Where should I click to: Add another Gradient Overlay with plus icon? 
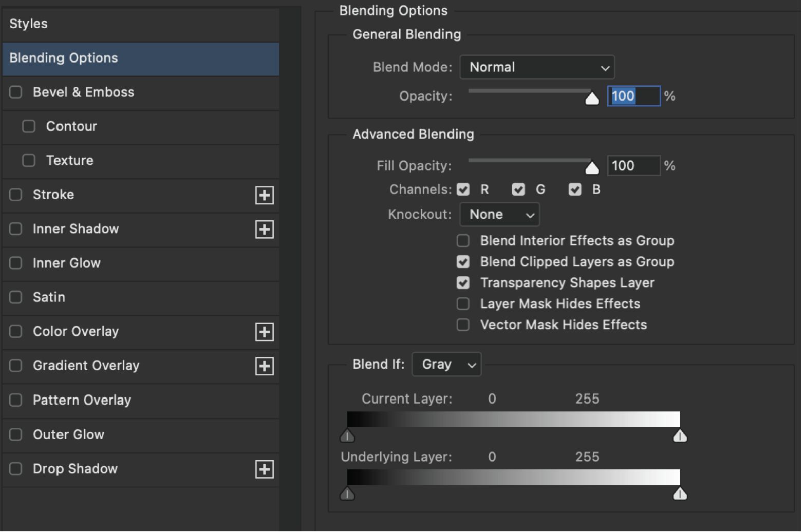click(x=265, y=366)
